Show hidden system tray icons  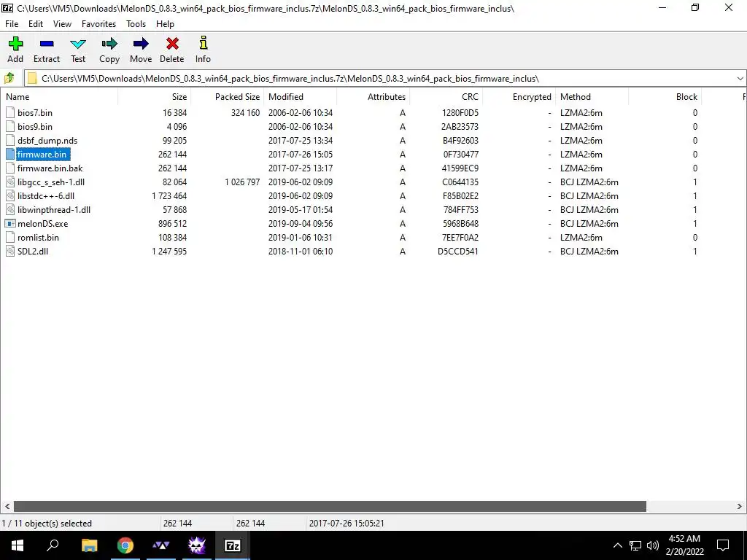pyautogui.click(x=617, y=545)
